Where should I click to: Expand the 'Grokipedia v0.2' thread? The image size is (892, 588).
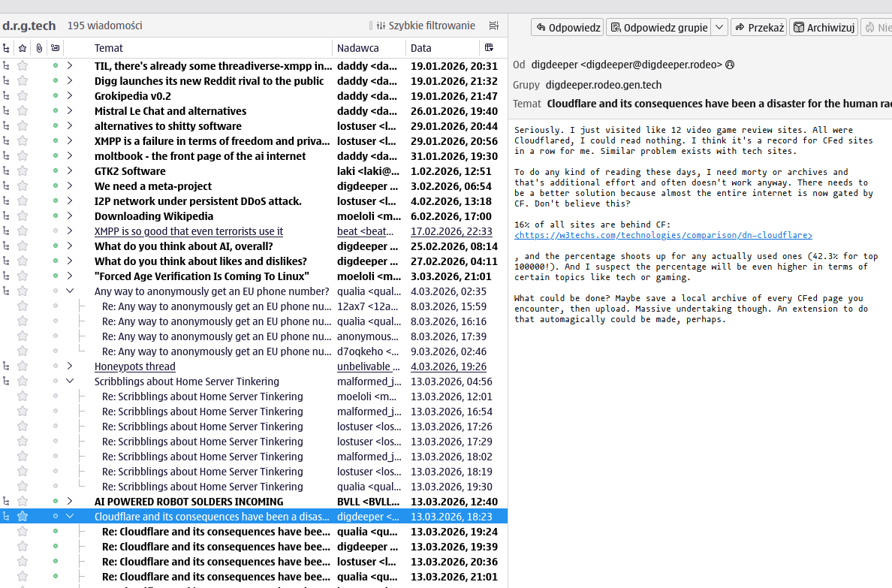point(70,96)
